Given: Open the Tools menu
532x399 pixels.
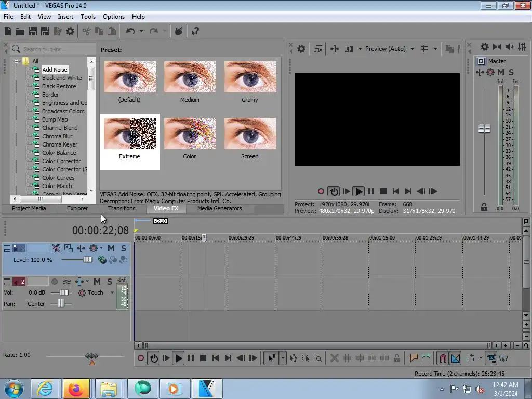Looking at the screenshot, I should point(88,17).
